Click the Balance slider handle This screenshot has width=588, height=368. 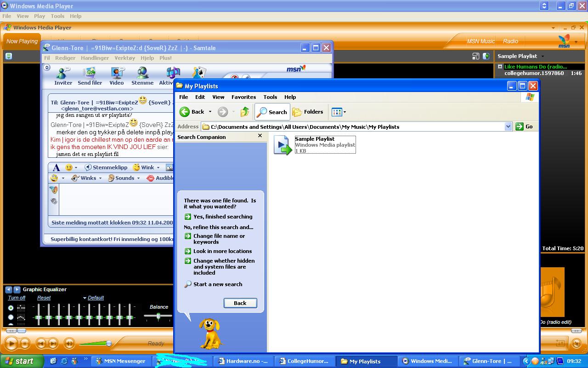[158, 316]
